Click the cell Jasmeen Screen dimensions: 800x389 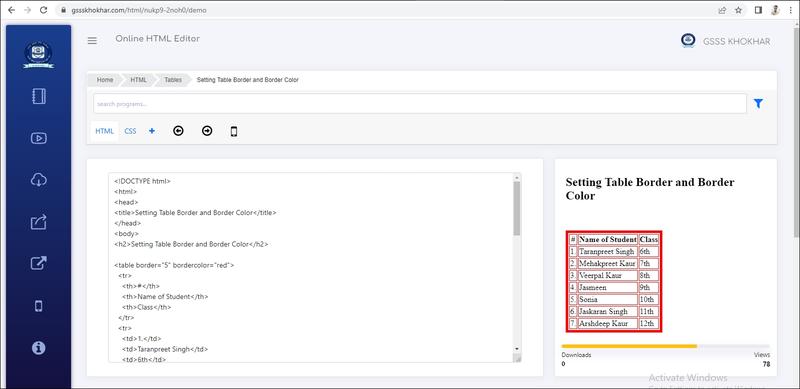608,287
